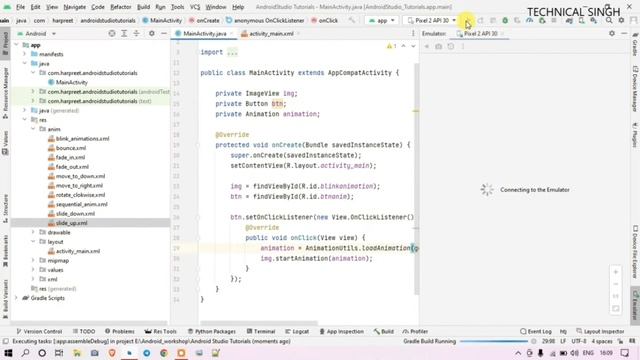Hide the Emulator panel
Image resolution: width=640 pixels, height=360 pixels.
tap(624, 33)
